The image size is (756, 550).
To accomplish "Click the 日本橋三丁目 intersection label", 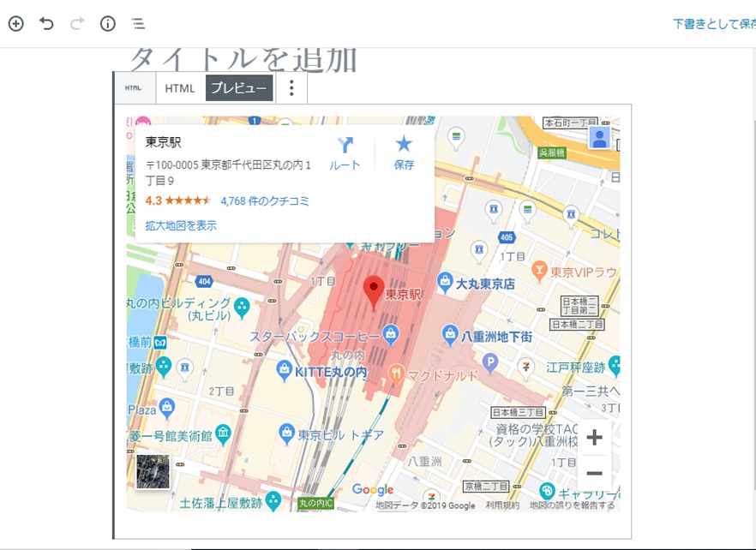I will (x=518, y=413).
